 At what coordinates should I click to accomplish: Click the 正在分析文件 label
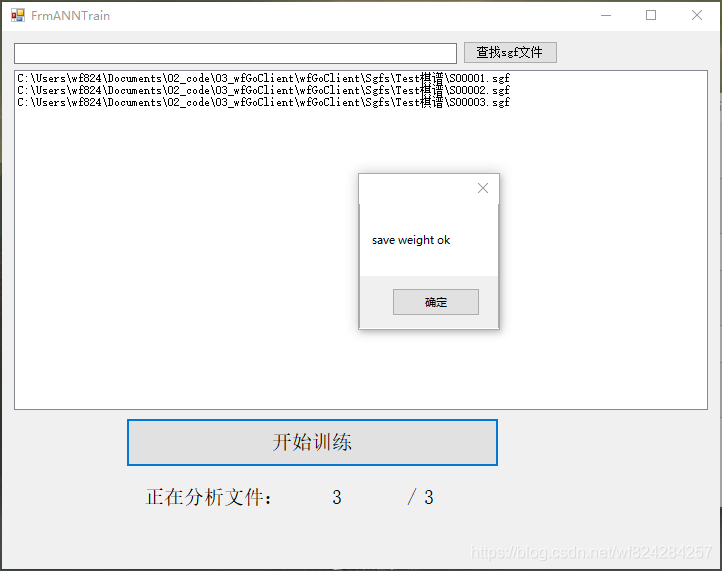209,497
